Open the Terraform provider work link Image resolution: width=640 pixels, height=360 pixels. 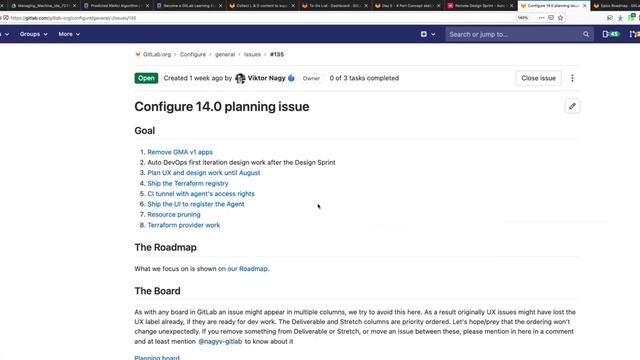click(x=184, y=225)
